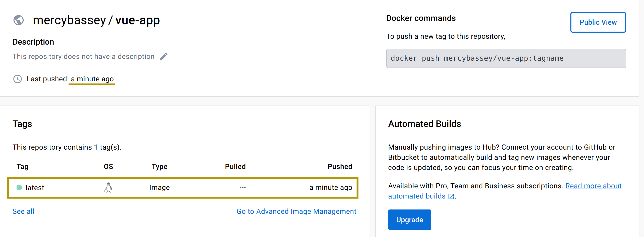
Task: Click the Pulled column header
Action: click(x=235, y=167)
